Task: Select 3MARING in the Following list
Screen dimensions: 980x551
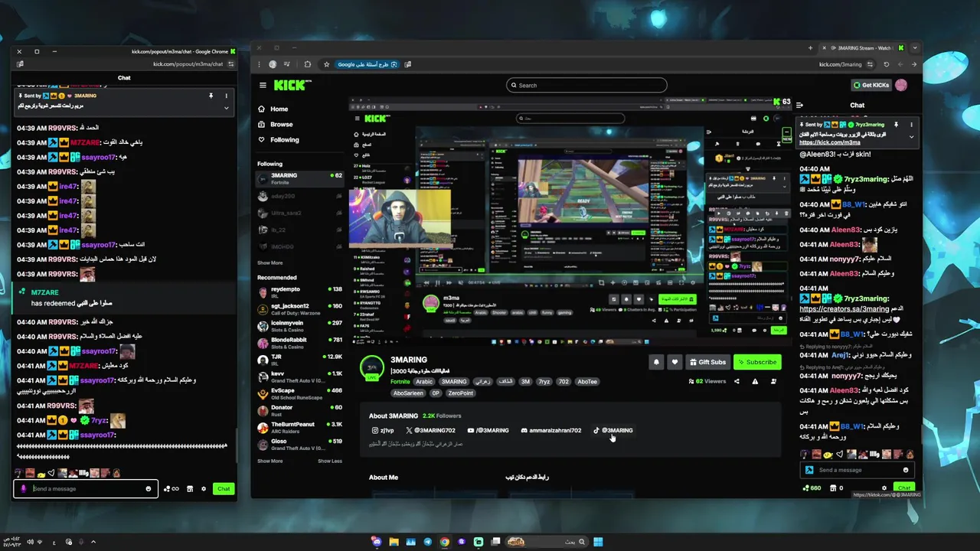Action: pos(299,178)
